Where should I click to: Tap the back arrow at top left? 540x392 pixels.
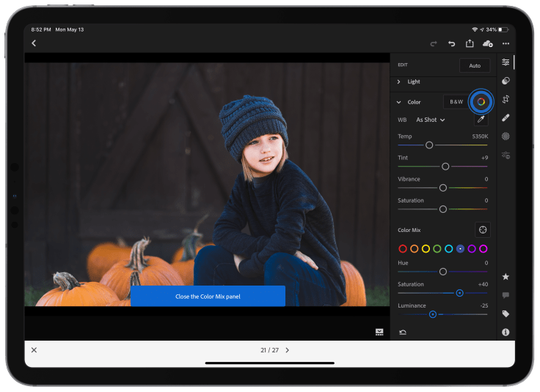(x=34, y=43)
